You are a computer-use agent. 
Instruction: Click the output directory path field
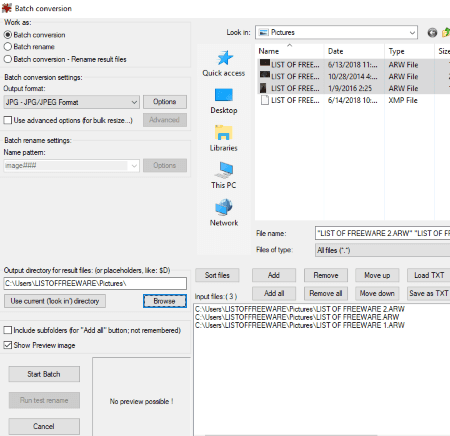tap(95, 283)
